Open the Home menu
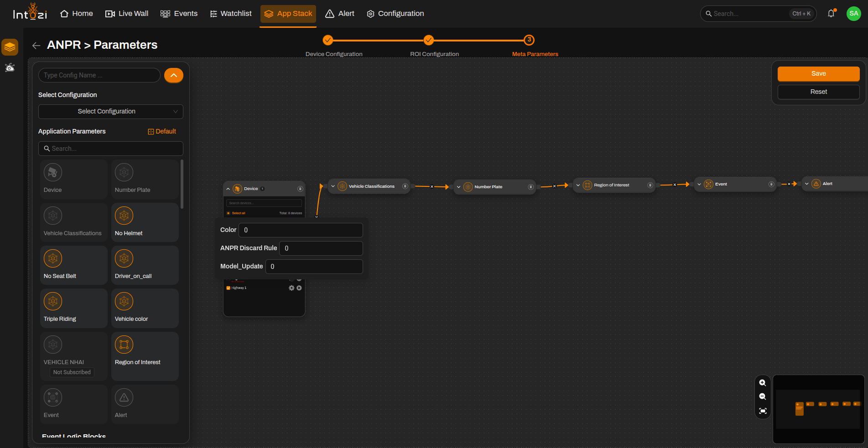Screen dimensions: 868x448 pyautogui.click(x=77, y=14)
